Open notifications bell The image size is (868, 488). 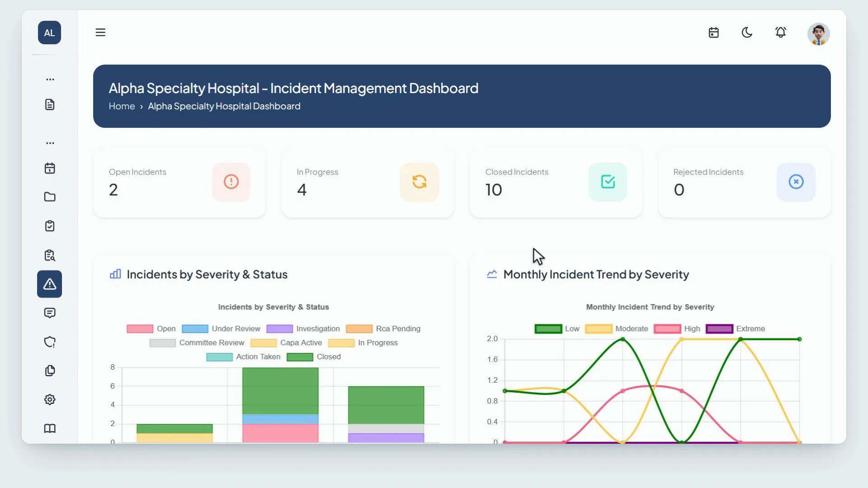click(781, 33)
